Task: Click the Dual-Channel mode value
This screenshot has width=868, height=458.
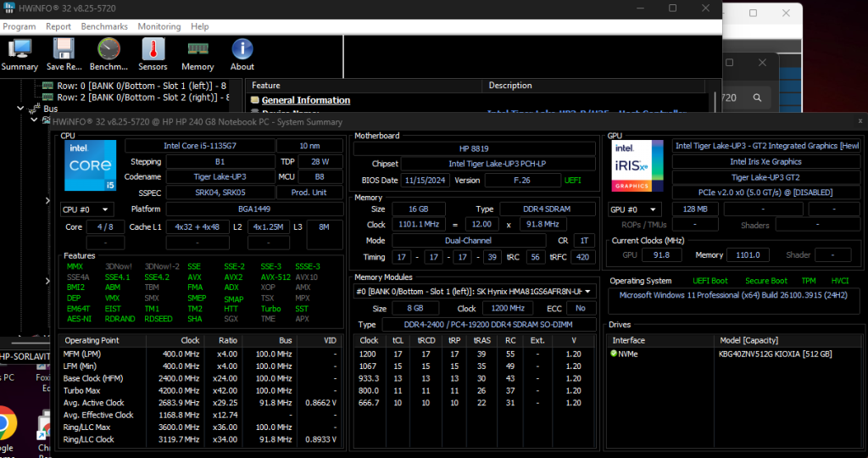Action: pos(468,240)
